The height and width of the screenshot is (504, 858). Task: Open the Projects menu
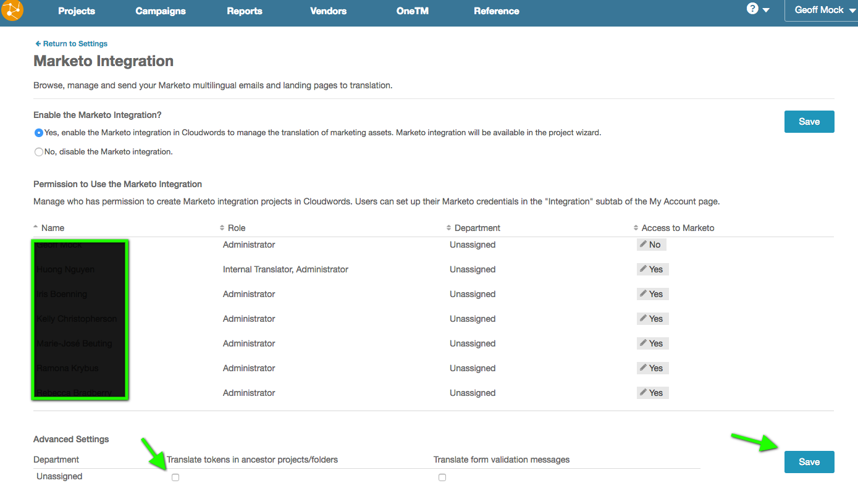(77, 11)
